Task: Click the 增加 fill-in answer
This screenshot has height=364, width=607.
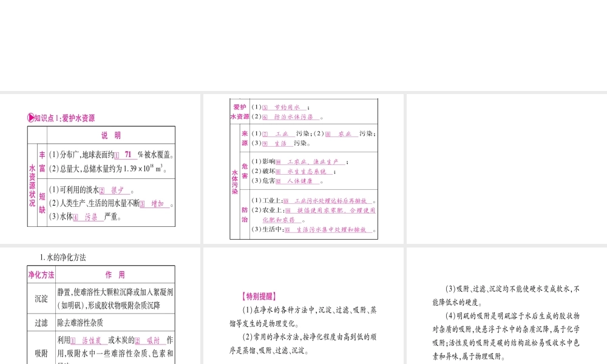Action: click(157, 204)
